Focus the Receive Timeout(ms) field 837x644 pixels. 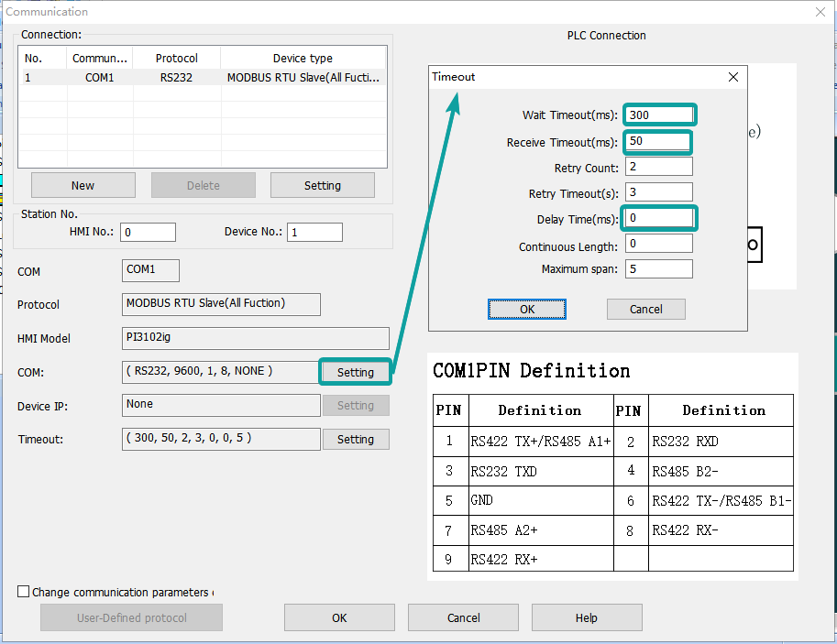pos(657,142)
